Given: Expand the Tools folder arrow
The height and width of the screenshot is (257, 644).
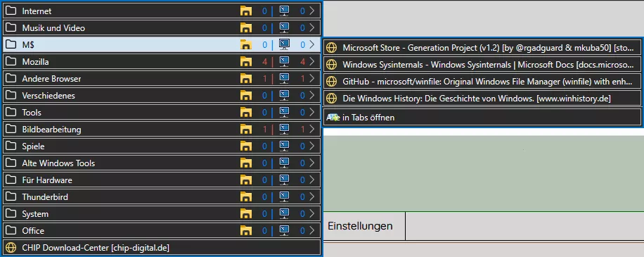Looking at the screenshot, I should [x=312, y=112].
